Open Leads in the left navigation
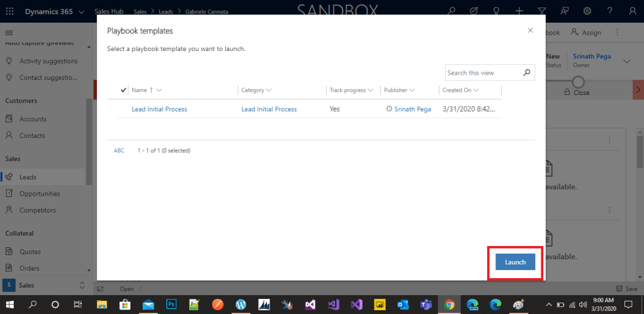Screen dimensions: 644x314 [x=28, y=177]
